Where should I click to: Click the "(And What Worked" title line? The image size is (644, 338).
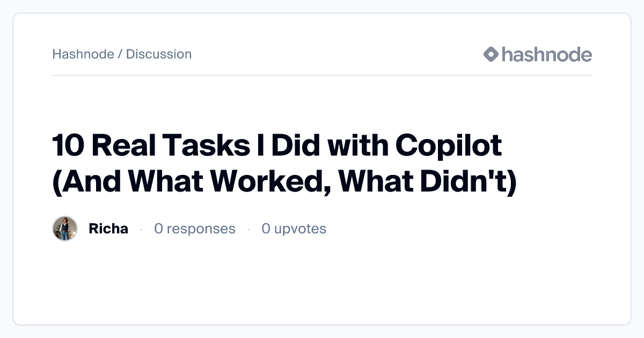pos(284,182)
